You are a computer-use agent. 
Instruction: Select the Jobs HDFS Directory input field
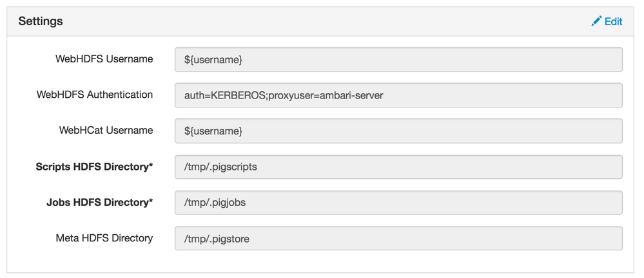pyautogui.click(x=398, y=203)
